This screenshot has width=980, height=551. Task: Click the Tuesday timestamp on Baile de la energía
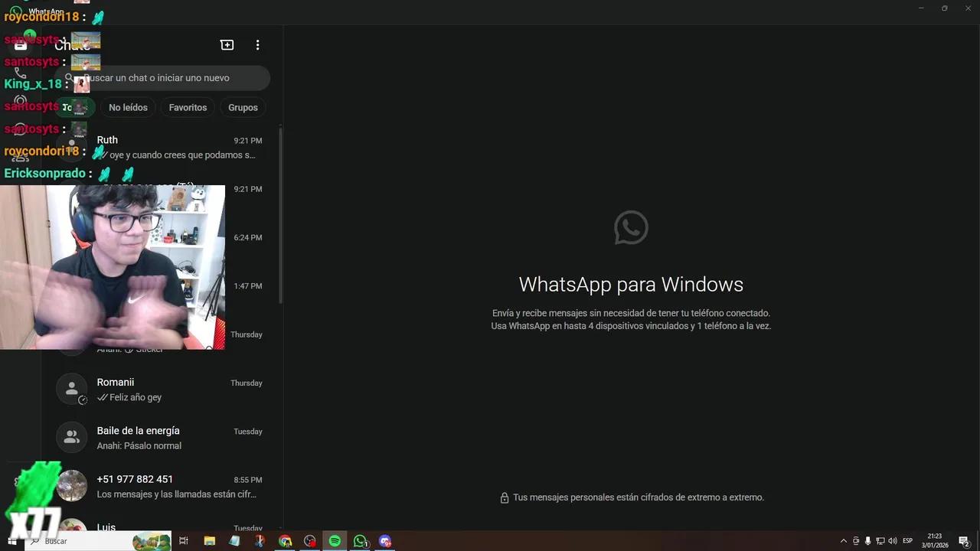pos(248,432)
